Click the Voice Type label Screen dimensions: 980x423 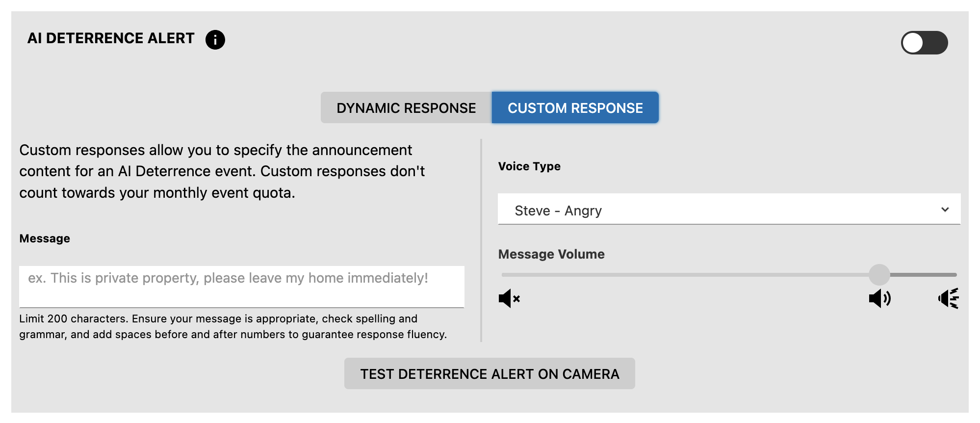(529, 166)
